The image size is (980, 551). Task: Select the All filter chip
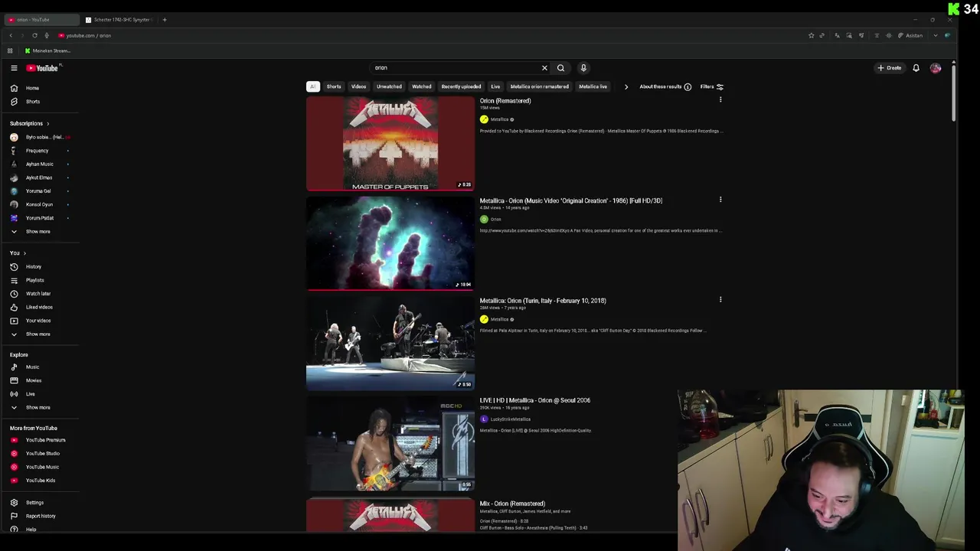(x=313, y=87)
